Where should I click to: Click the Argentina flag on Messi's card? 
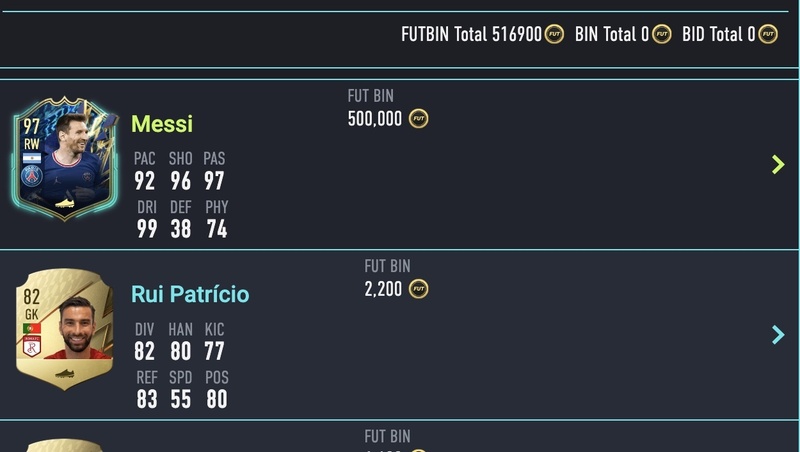(x=32, y=158)
